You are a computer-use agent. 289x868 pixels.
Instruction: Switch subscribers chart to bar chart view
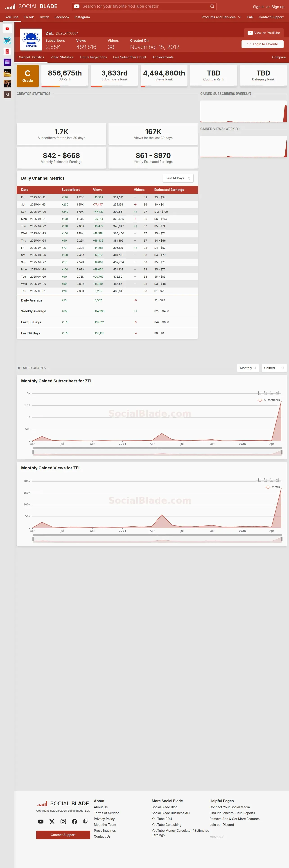(x=278, y=393)
